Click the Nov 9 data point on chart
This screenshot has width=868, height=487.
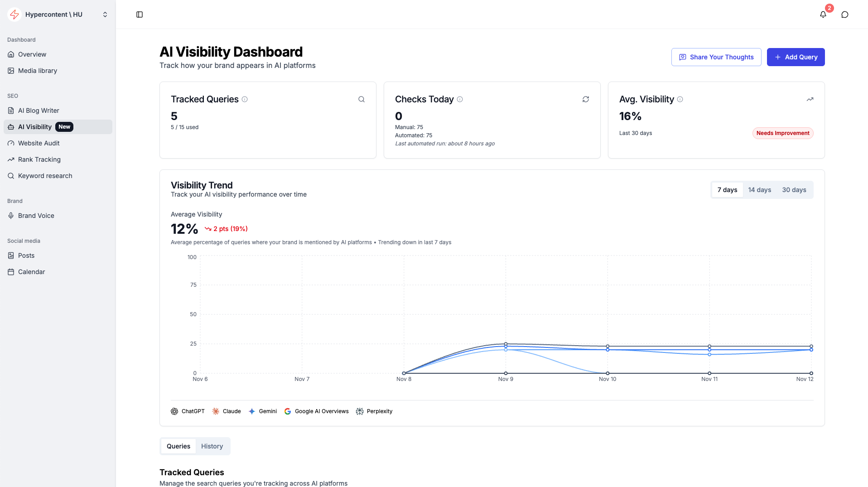coord(506,344)
